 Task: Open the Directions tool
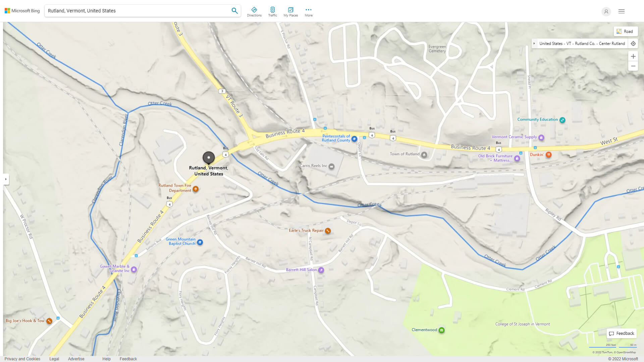pyautogui.click(x=254, y=11)
